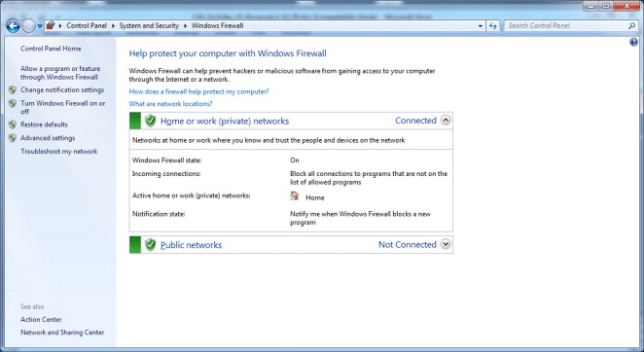This screenshot has height=352, width=644.
Task: Select Windows Firewall in the breadcrumb
Action: (218, 25)
